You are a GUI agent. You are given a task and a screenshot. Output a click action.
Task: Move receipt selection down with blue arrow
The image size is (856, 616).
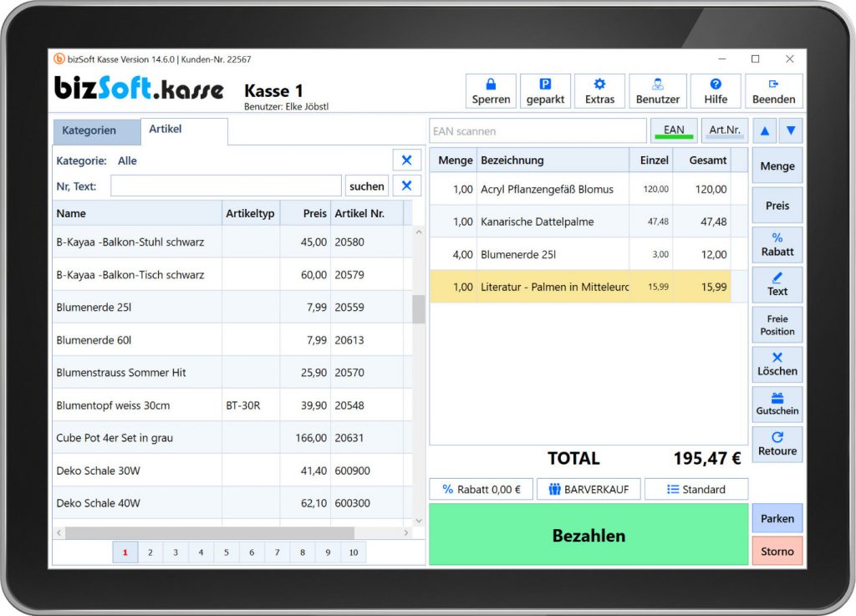791,130
